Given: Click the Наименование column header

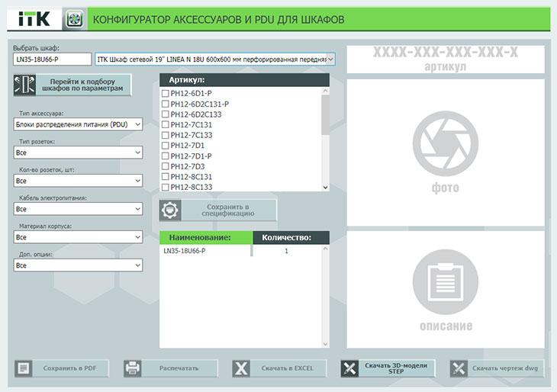Looking at the screenshot, I should coord(206,237).
